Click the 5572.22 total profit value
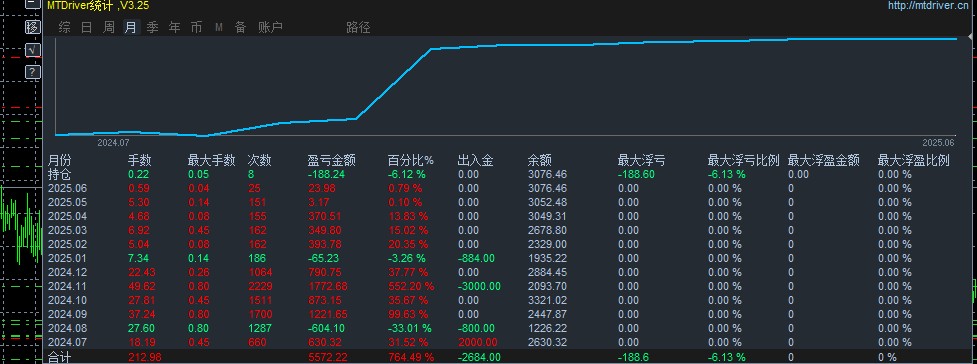Screen dimensions: 977x364 (x=328, y=357)
